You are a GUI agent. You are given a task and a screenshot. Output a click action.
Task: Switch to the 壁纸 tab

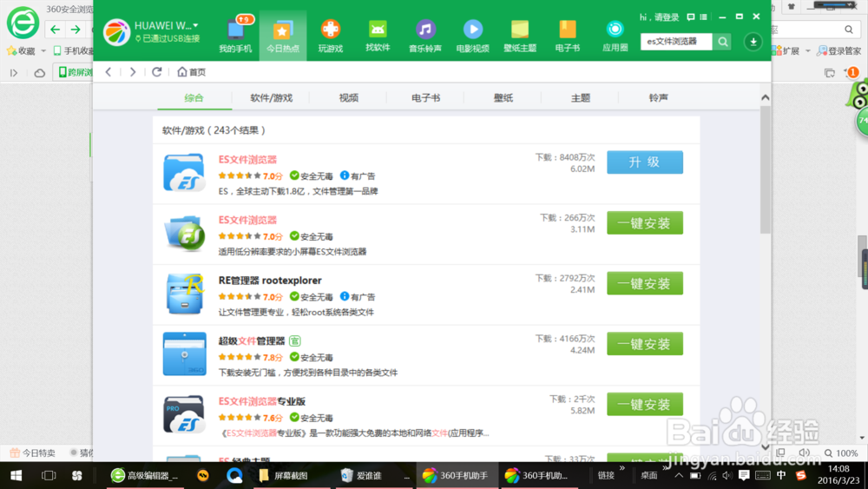(503, 98)
